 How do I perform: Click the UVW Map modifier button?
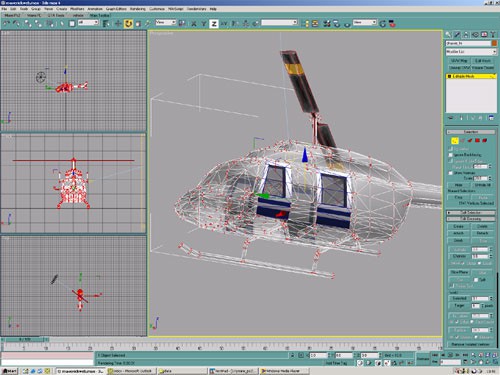pyautogui.click(x=459, y=61)
